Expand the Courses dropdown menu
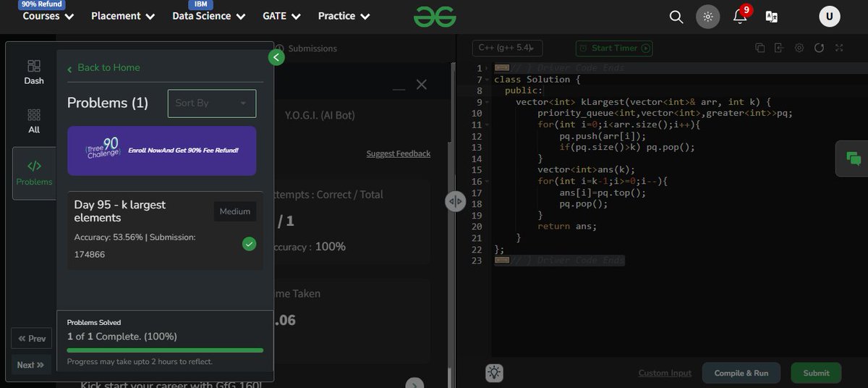 pos(48,16)
